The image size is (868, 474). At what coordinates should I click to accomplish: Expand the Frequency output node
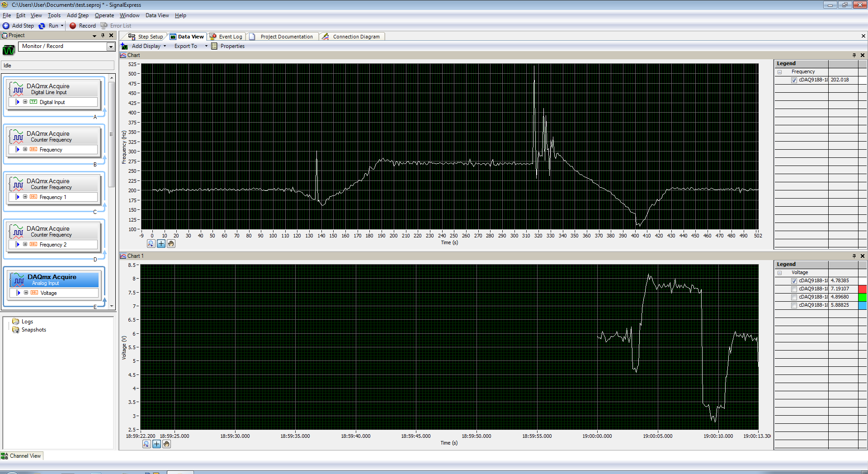[x=25, y=150]
